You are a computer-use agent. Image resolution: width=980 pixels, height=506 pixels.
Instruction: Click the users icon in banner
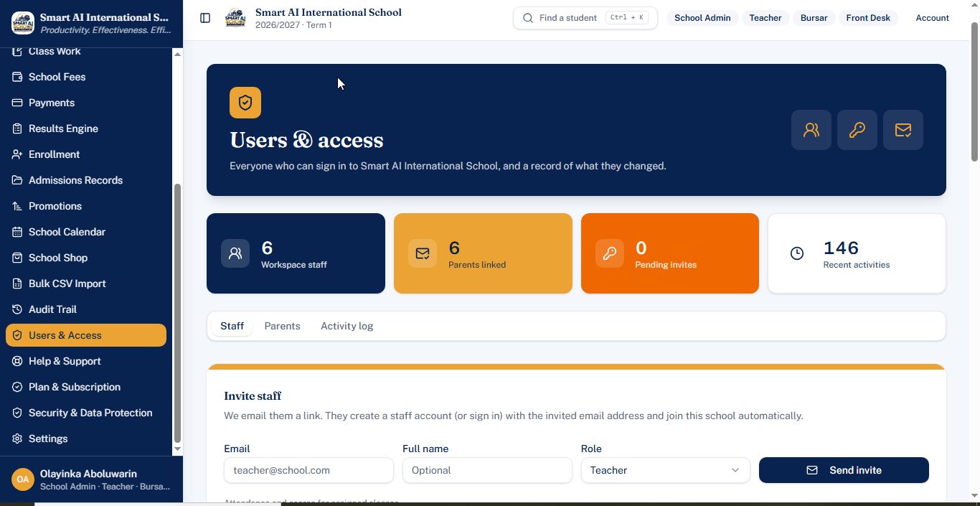pos(811,130)
